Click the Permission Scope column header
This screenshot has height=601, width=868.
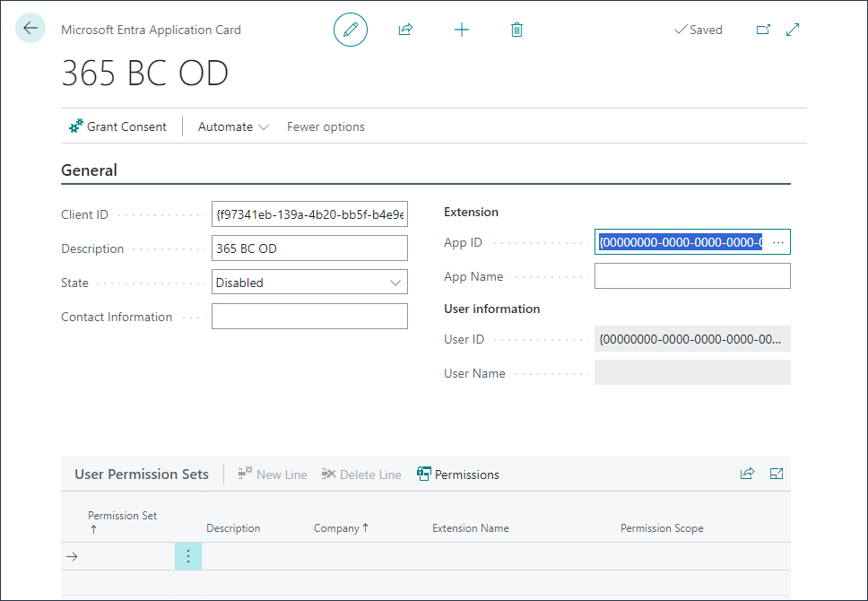(662, 527)
